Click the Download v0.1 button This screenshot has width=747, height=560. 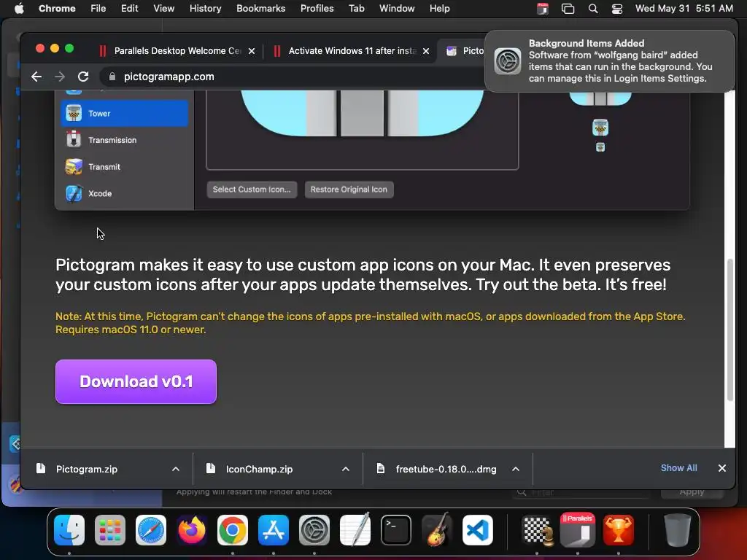click(x=136, y=381)
